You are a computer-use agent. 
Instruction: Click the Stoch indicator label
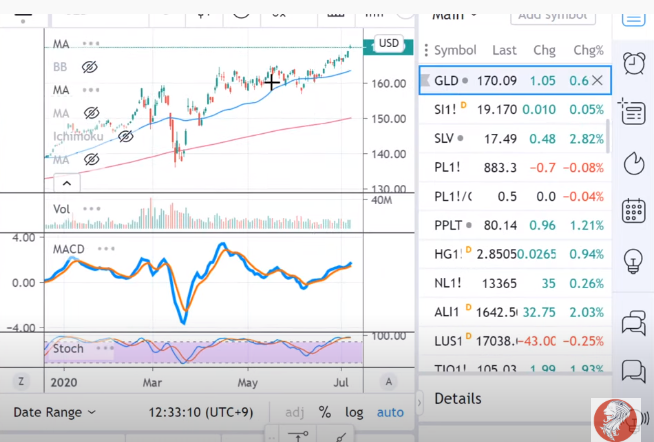tap(68, 348)
